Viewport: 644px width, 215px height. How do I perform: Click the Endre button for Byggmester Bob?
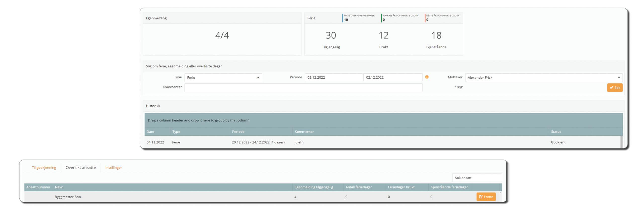click(486, 197)
